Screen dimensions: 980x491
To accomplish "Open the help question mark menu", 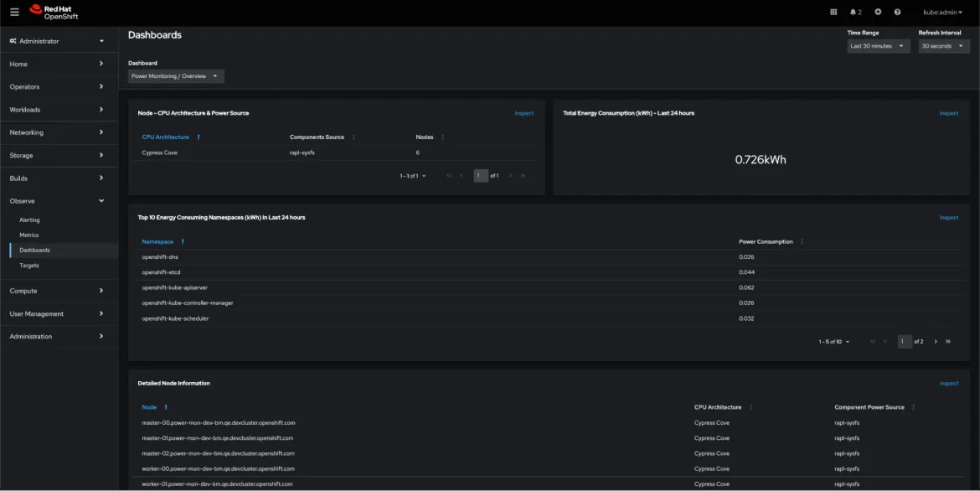I will (897, 12).
